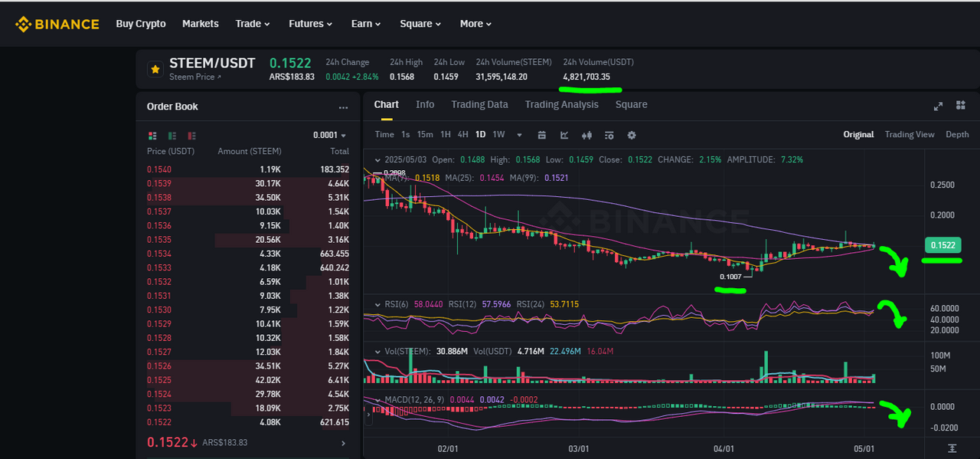This screenshot has height=459, width=980.
Task: Click the 0.1540 ask price row
Action: pyautogui.click(x=248, y=169)
